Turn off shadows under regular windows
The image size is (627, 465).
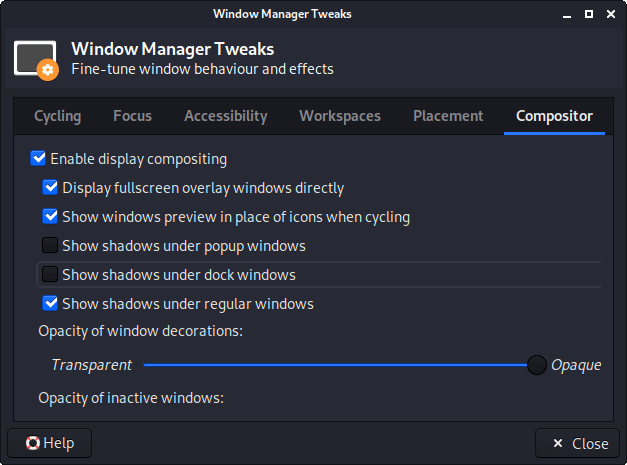[x=51, y=303]
